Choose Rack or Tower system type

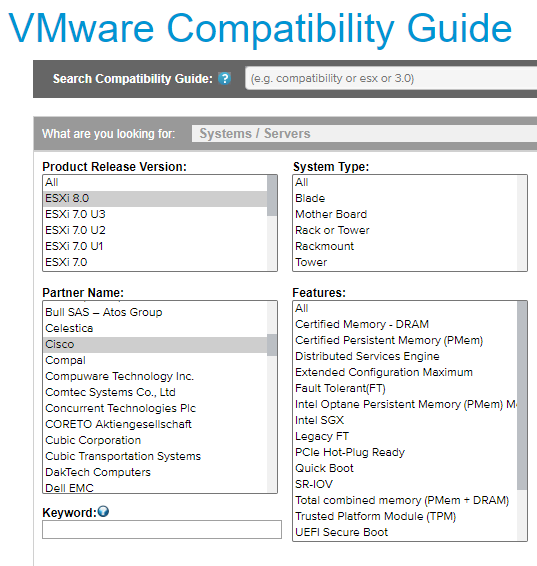coord(405,230)
